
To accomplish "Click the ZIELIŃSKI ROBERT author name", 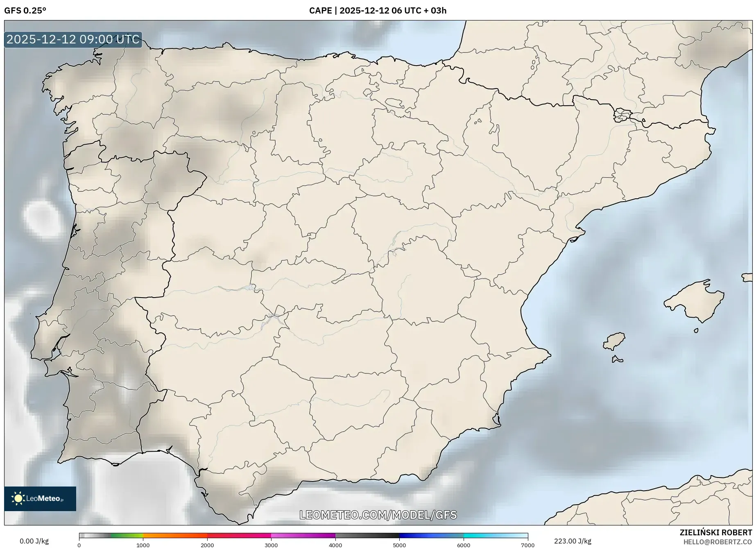I will pos(717,532).
